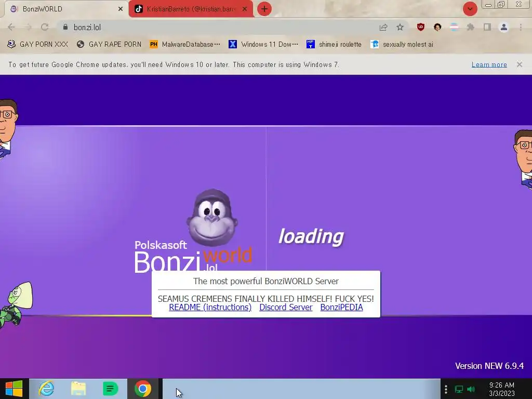Image resolution: width=532 pixels, height=399 pixels.
Task: Open the tab search dropdown arrow
Action: pyautogui.click(x=470, y=9)
